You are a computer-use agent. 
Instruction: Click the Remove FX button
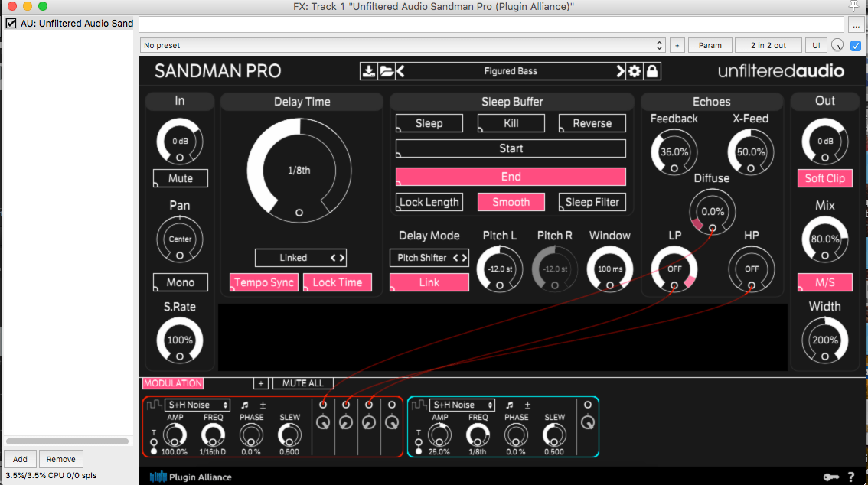61,459
